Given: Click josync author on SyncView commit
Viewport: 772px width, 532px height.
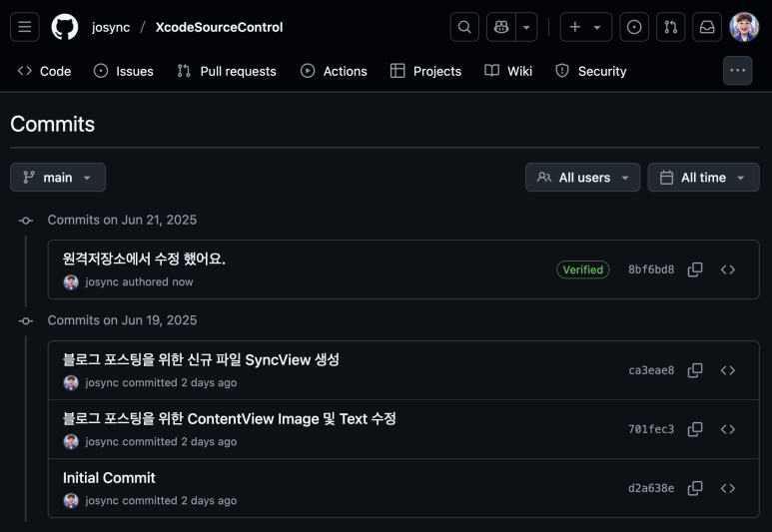Looking at the screenshot, I should point(102,382).
